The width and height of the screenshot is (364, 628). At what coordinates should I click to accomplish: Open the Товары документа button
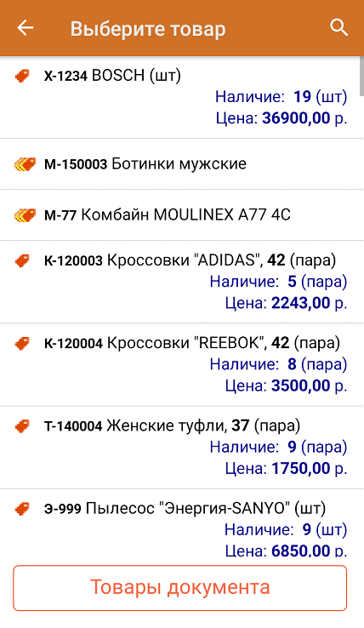179,588
